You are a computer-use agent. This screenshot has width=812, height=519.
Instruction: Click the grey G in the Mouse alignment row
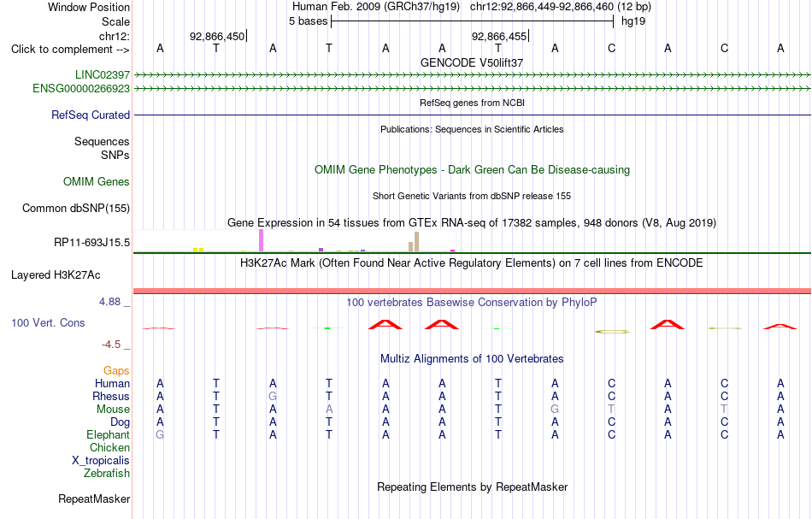point(555,410)
